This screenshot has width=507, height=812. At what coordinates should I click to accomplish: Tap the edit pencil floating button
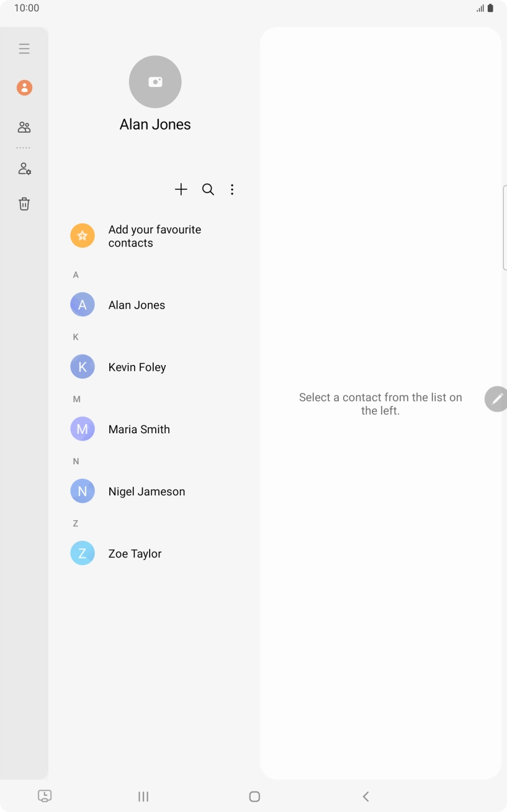pos(496,399)
